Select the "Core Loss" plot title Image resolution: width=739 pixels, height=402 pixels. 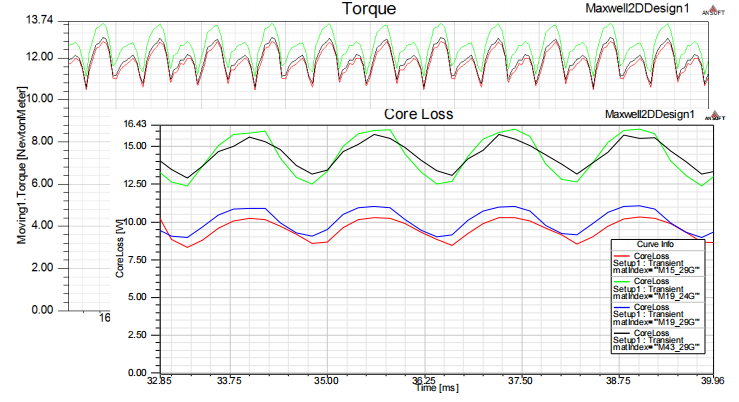click(419, 114)
